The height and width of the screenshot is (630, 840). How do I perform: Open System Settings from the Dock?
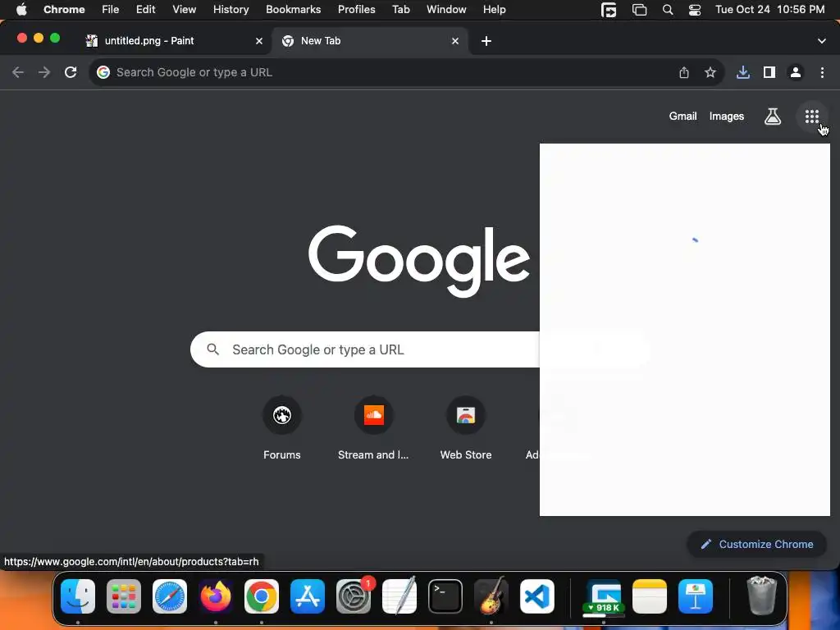pos(354,596)
